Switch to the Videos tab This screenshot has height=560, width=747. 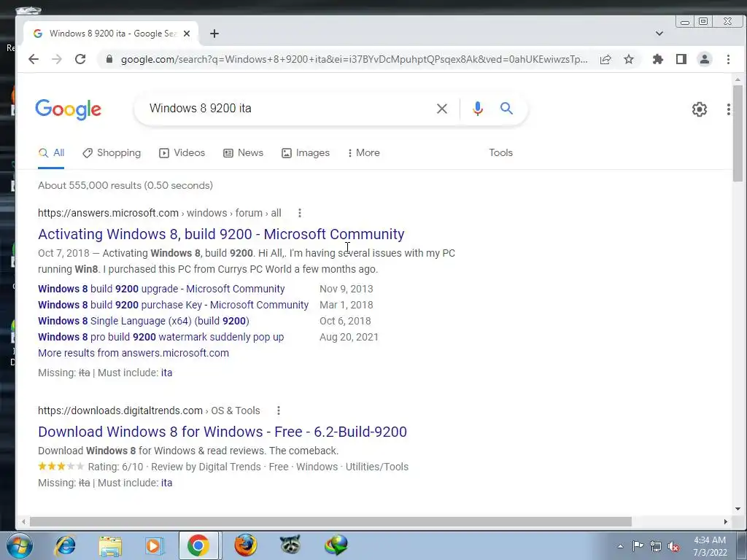click(x=182, y=153)
